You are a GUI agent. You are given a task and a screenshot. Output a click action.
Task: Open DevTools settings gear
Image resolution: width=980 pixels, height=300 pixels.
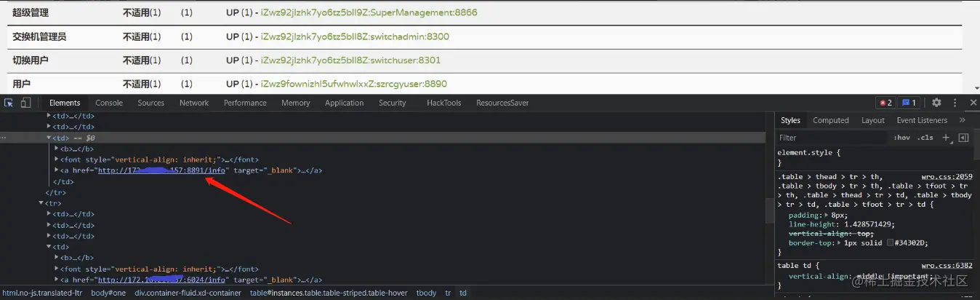[x=936, y=103]
